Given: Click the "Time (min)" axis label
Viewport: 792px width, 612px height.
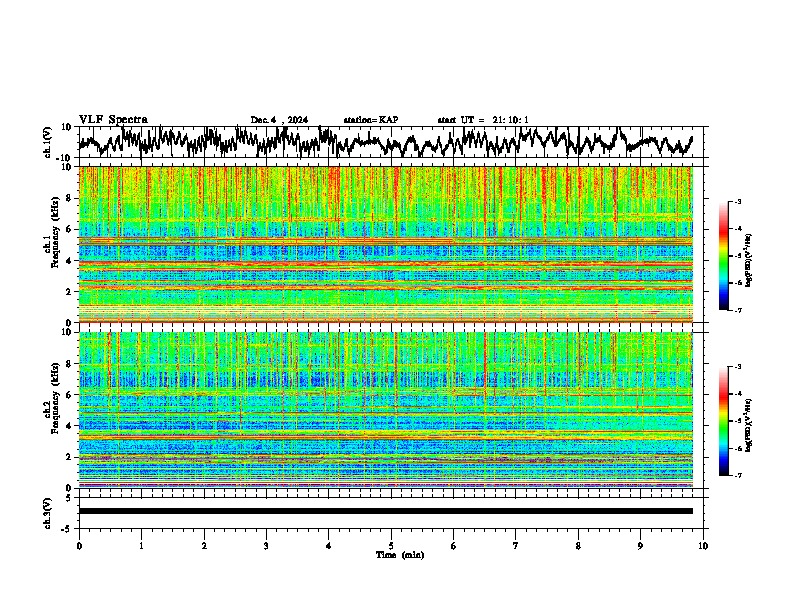Looking at the screenshot, I should (400, 555).
